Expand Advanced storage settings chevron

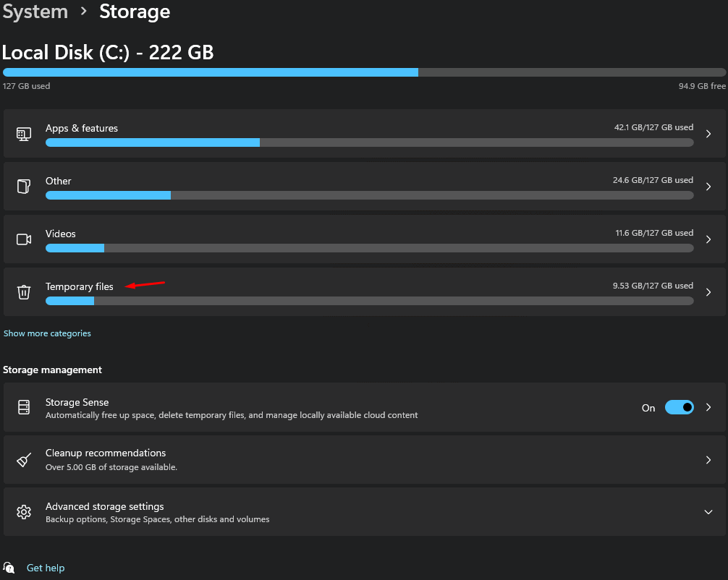[x=708, y=512]
